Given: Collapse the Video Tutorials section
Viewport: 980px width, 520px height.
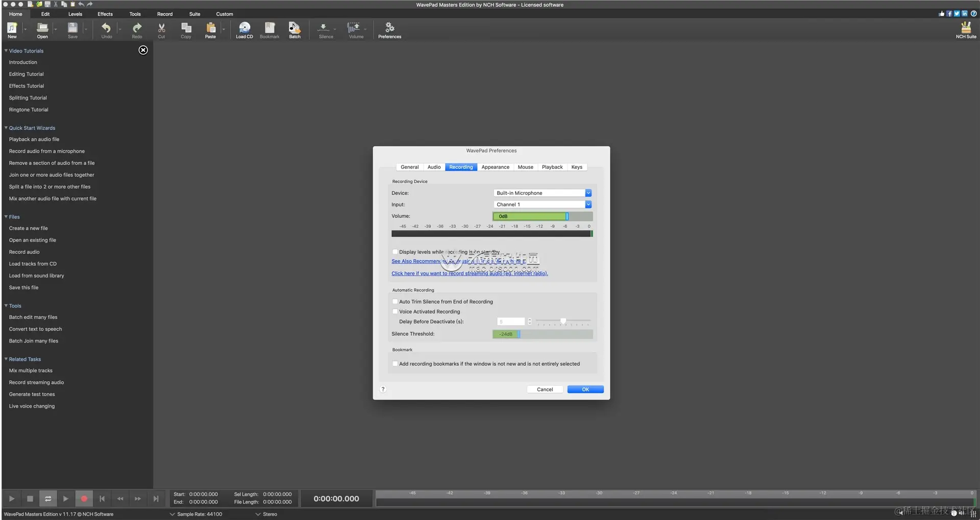Looking at the screenshot, I should [x=6, y=51].
